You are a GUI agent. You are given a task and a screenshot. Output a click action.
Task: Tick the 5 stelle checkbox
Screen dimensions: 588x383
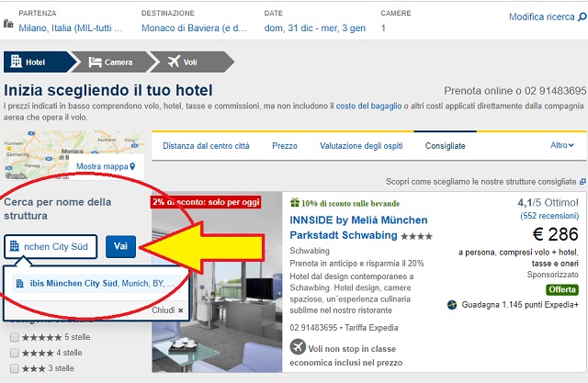click(x=15, y=337)
